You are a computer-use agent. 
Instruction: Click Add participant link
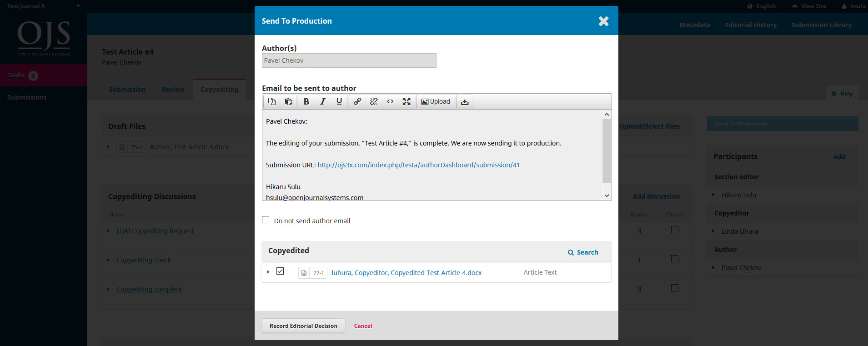839,157
